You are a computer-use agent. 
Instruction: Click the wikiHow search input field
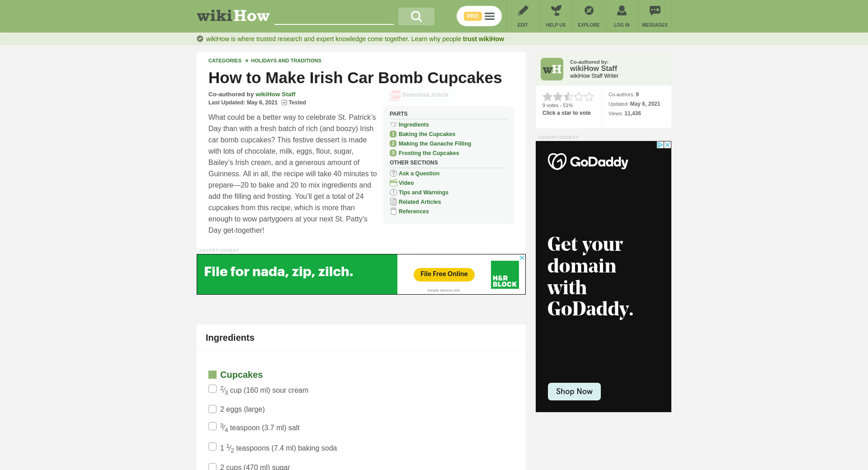point(334,16)
